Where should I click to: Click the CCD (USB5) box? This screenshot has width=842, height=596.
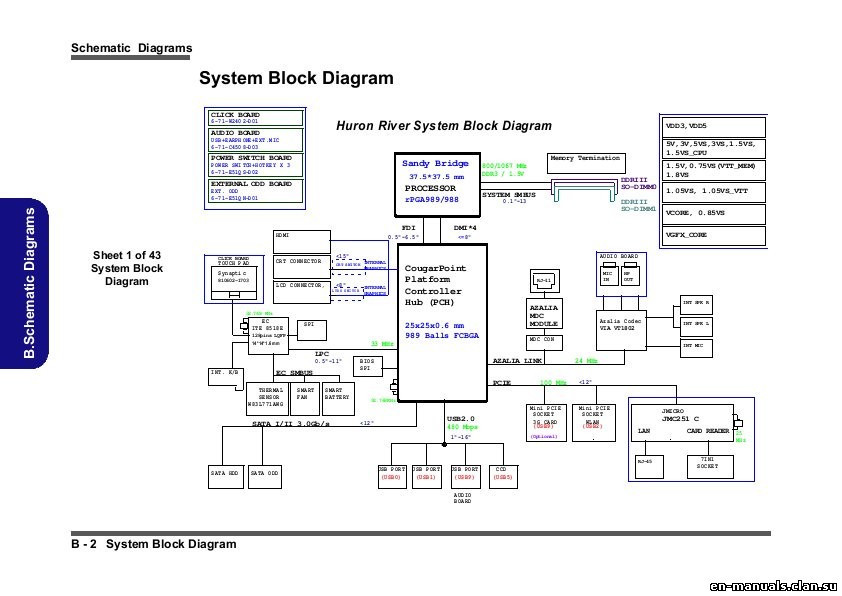503,477
